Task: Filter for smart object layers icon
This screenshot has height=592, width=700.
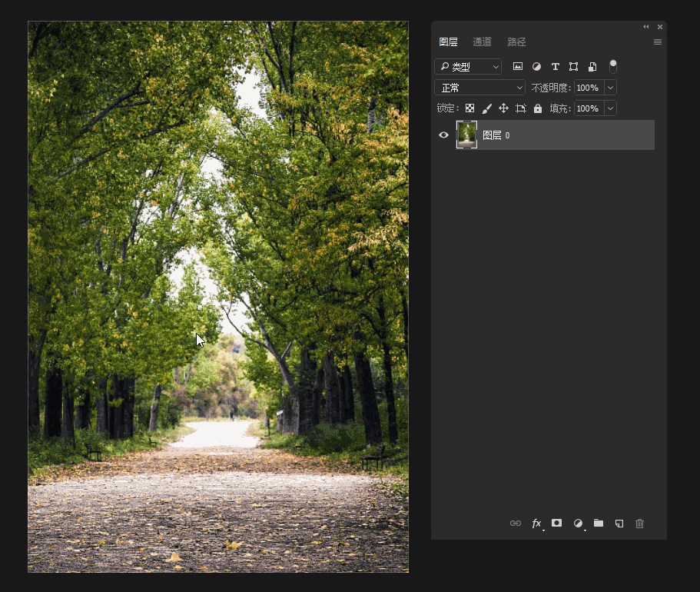Action: [x=592, y=67]
